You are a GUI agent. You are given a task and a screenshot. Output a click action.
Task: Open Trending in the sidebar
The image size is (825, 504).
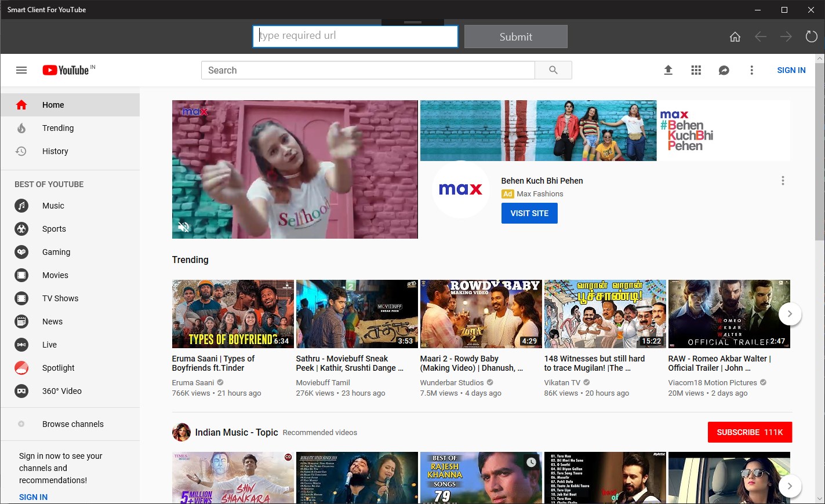pos(70,128)
